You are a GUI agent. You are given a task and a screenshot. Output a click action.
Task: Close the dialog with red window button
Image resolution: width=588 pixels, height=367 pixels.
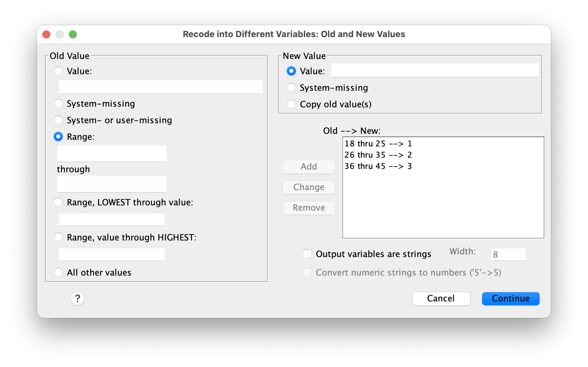(x=46, y=34)
